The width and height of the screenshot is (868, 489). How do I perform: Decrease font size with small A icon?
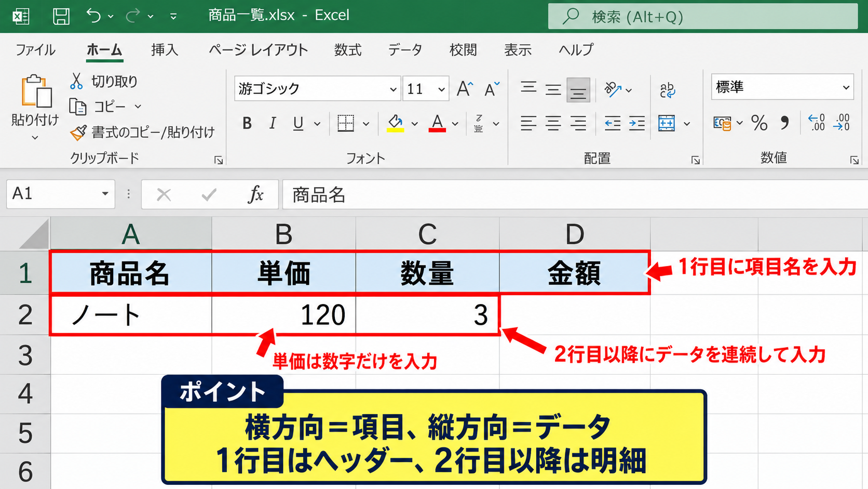pyautogui.click(x=492, y=89)
